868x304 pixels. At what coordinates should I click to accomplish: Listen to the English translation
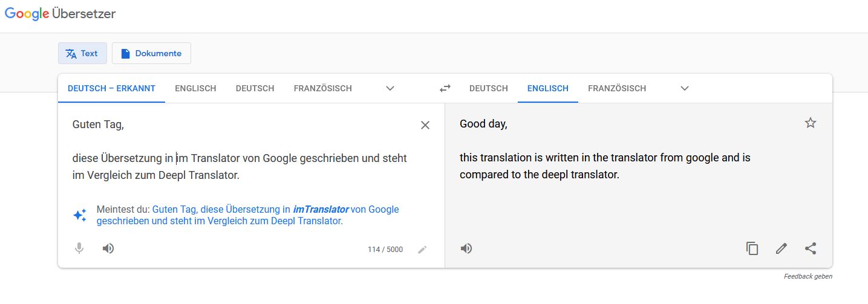pos(466,248)
